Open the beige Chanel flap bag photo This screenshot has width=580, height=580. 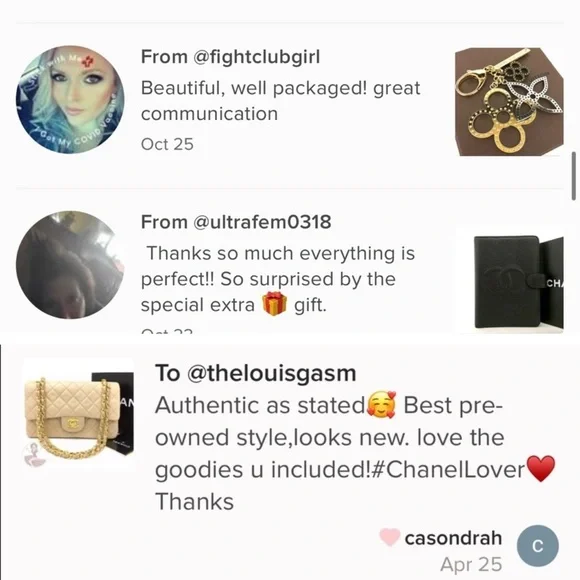coord(78,414)
